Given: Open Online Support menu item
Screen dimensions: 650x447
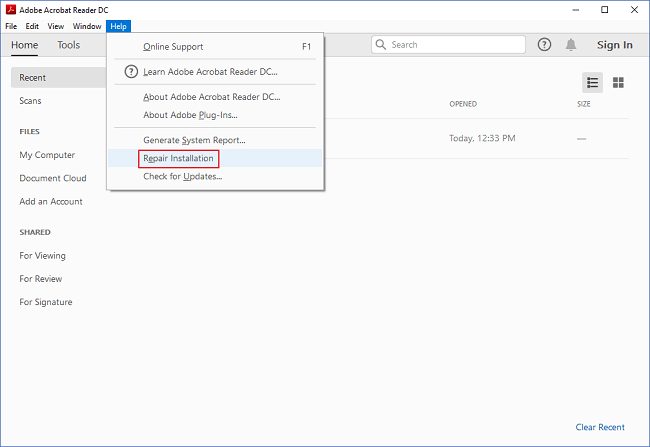Looking at the screenshot, I should [x=173, y=47].
